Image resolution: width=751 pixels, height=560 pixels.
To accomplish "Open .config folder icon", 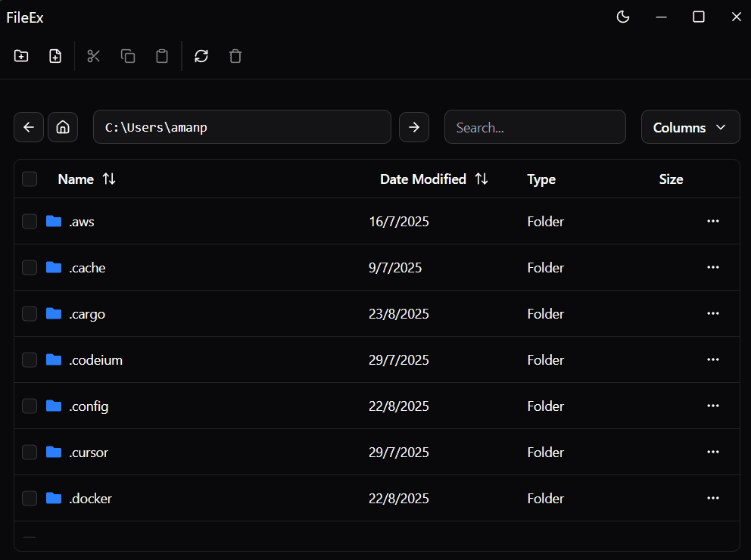I will (x=54, y=406).
